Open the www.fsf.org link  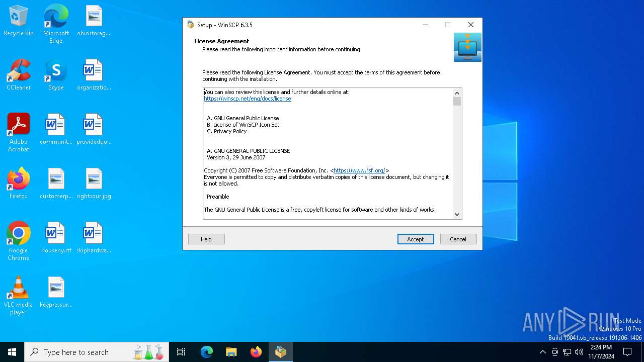(x=360, y=170)
